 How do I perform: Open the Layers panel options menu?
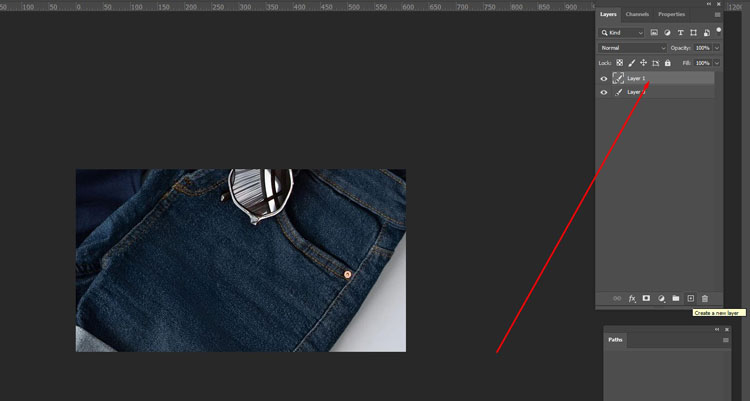pos(717,15)
